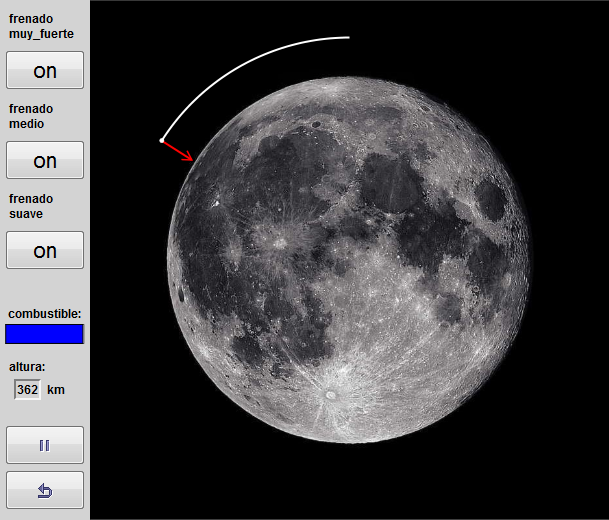Turn on frenado muy_fuerte braking
Image resolution: width=609 pixels, height=520 pixels.
pos(45,70)
